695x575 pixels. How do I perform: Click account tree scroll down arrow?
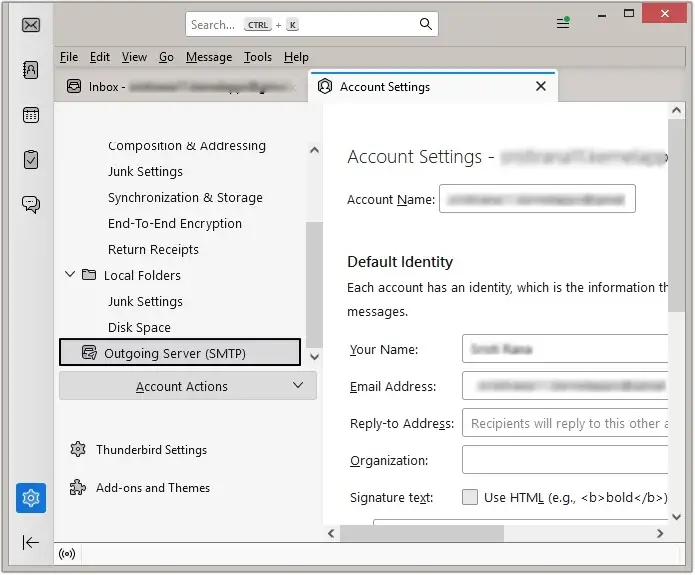(314, 356)
